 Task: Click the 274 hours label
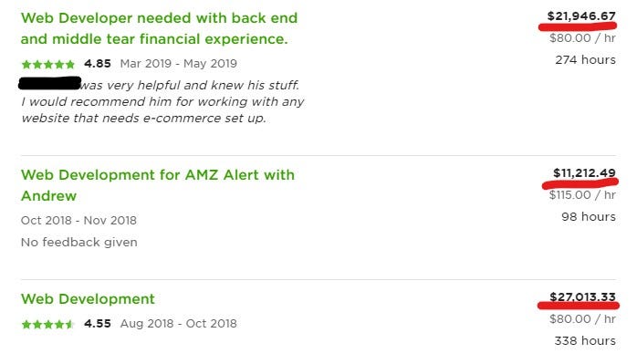pyautogui.click(x=585, y=59)
